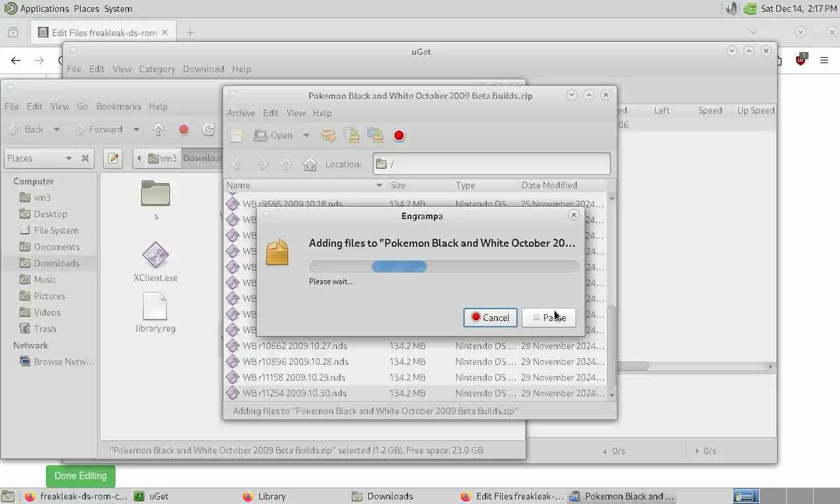The image size is (840, 504).
Task: Open new browser tab with plus icon
Action: click(x=190, y=32)
